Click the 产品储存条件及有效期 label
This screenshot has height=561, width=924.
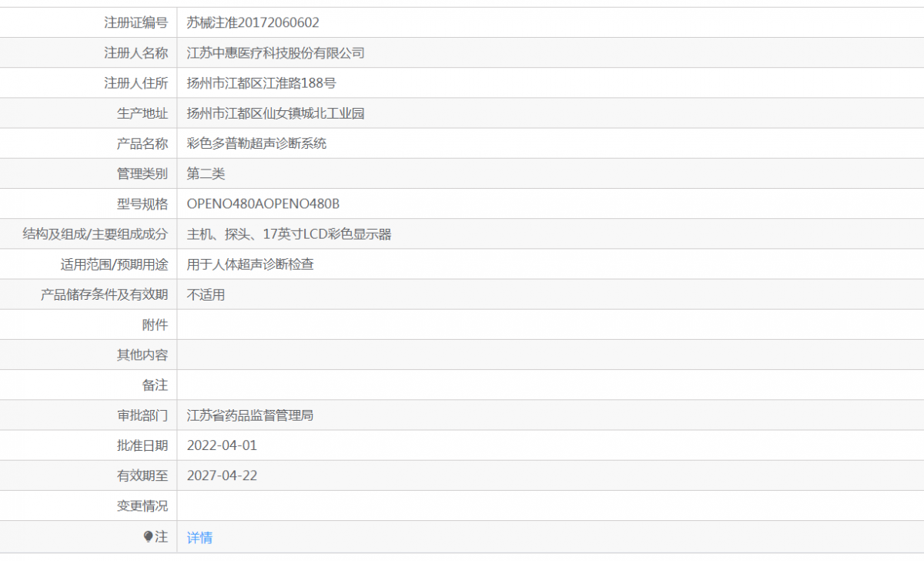104,294
